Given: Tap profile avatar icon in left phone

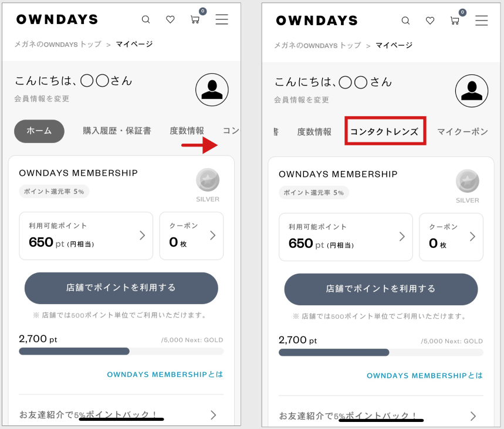Looking at the screenshot, I should (212, 90).
